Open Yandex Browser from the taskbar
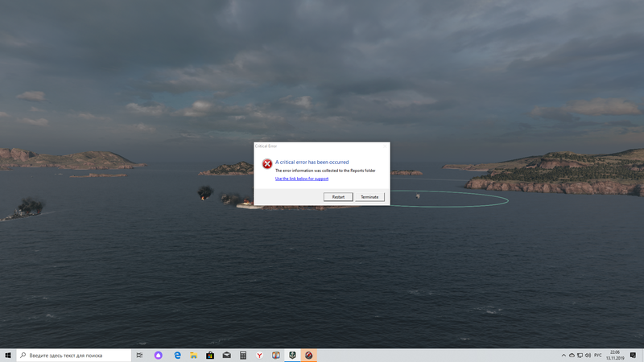This screenshot has width=644, height=362. click(259, 356)
